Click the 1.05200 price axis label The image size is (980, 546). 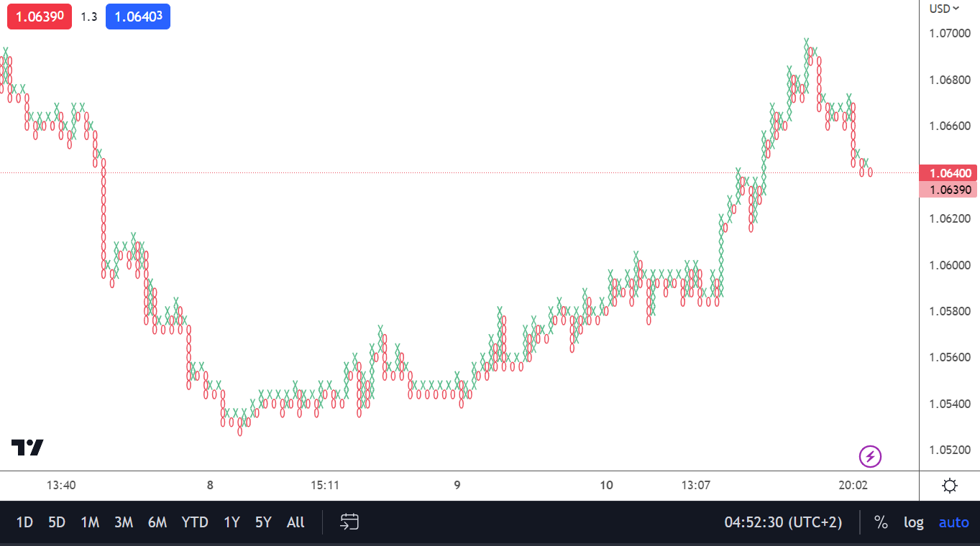pos(950,450)
